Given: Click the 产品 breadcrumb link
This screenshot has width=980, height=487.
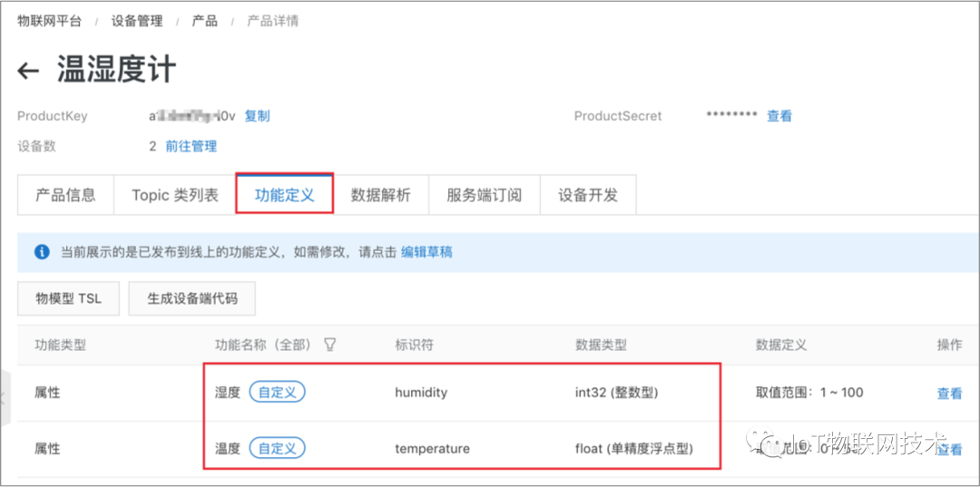Looking at the screenshot, I should tap(205, 21).
